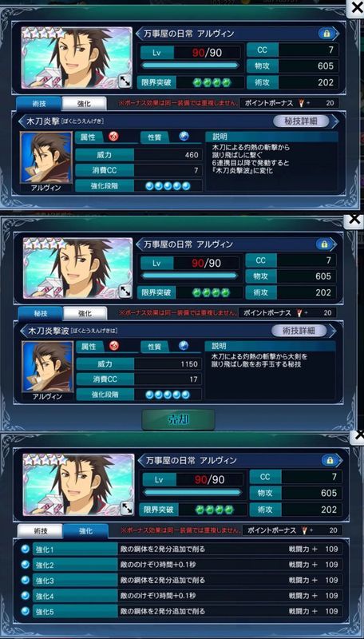Select the blue orb next to 強化3
364x639 pixels.
click(26, 580)
